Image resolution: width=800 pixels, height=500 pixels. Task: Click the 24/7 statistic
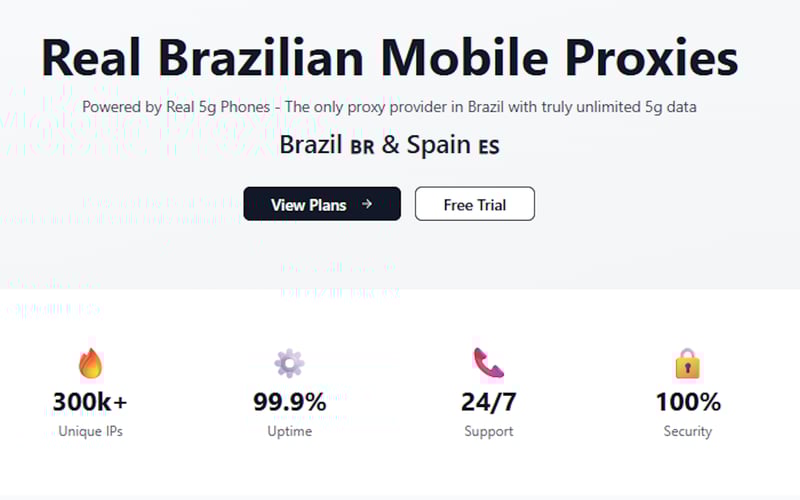(x=488, y=402)
